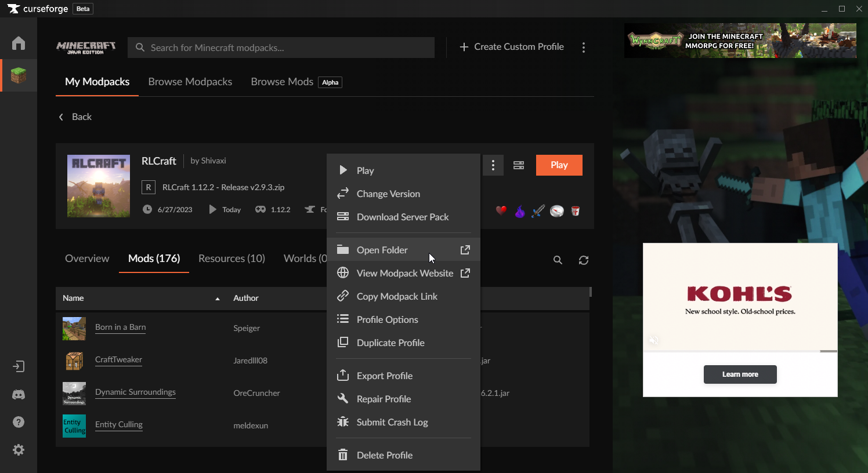Click the Author column header
Image resolution: width=868 pixels, height=473 pixels.
click(246, 298)
